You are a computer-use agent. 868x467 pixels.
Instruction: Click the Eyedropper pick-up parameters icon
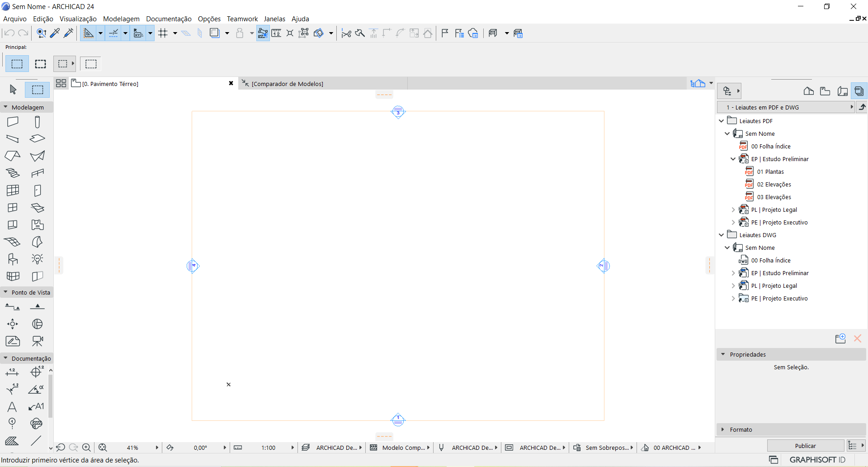55,33
